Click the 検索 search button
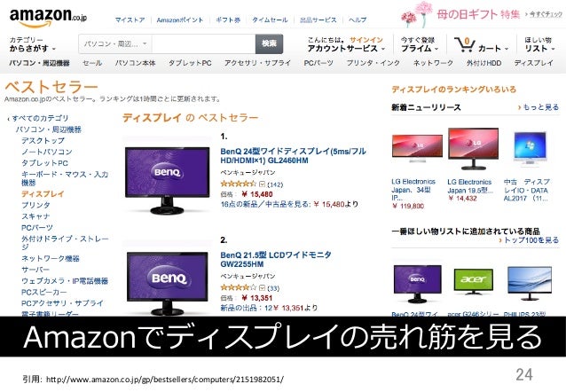This screenshot has height=392, width=566. [269, 44]
